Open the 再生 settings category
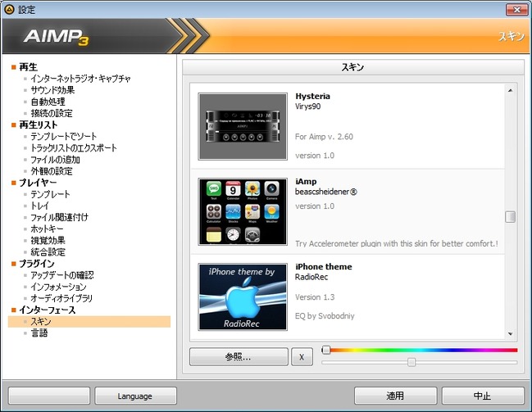 [28, 67]
